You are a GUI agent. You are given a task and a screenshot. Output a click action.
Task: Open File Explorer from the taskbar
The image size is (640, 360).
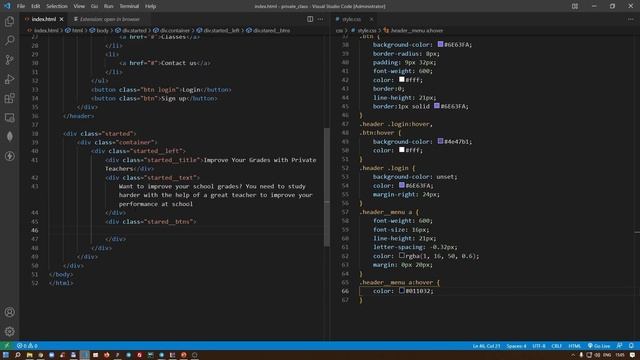pyautogui.click(x=29, y=355)
